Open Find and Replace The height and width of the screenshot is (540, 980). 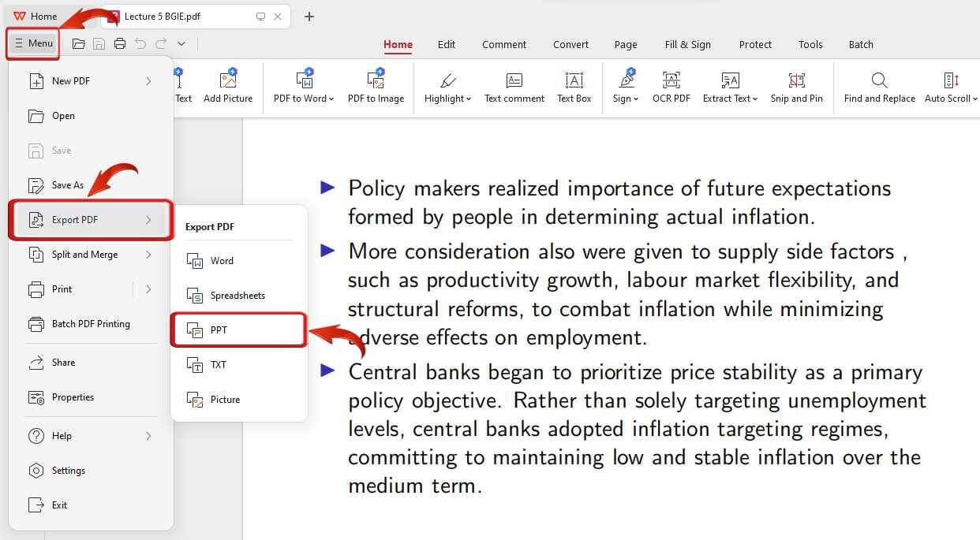tap(880, 86)
